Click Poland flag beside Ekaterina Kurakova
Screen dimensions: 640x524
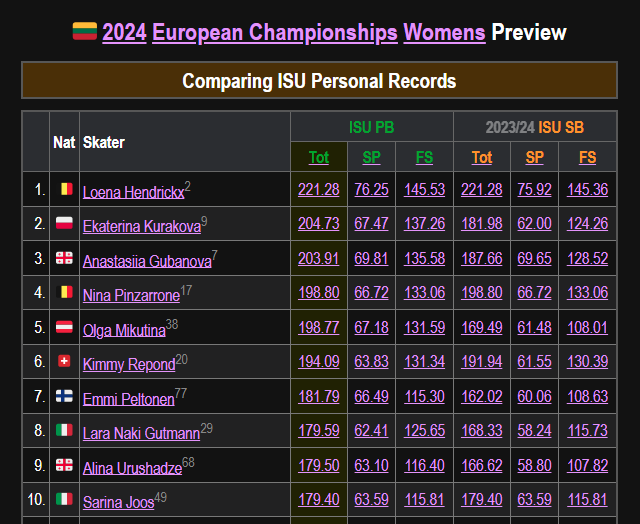click(x=64, y=224)
